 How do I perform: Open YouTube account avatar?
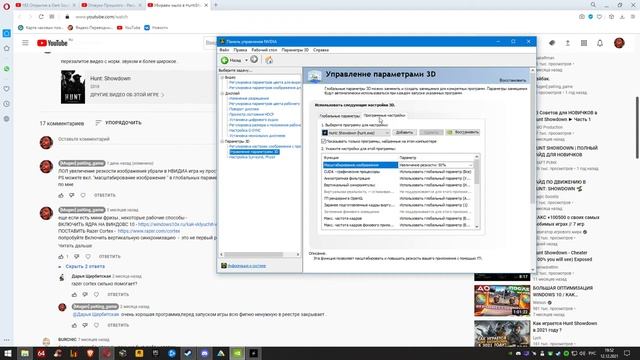(619, 43)
